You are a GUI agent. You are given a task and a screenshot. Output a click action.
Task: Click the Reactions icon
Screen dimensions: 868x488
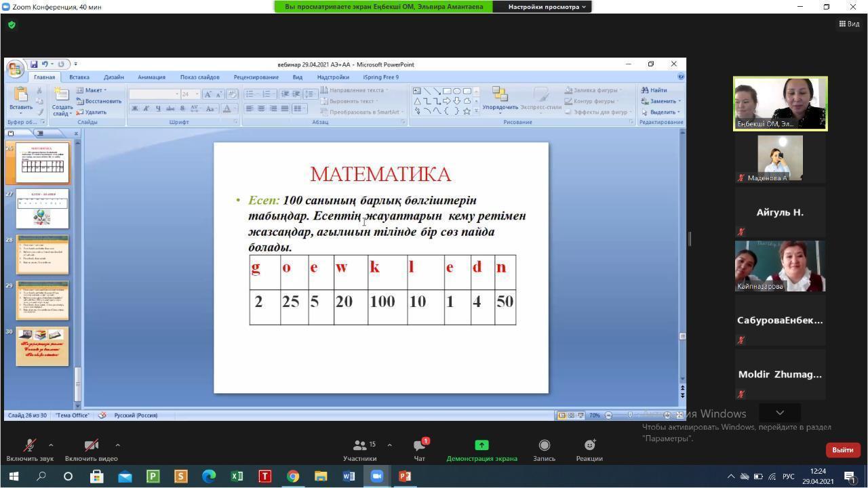point(589,445)
